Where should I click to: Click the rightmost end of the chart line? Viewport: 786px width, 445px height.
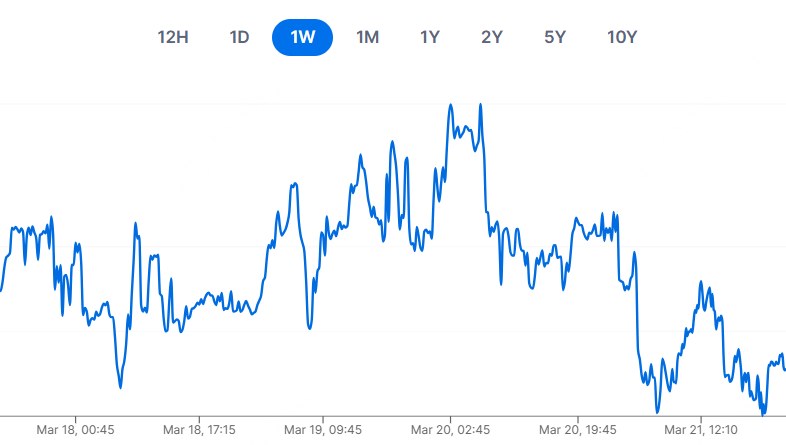coord(784,369)
